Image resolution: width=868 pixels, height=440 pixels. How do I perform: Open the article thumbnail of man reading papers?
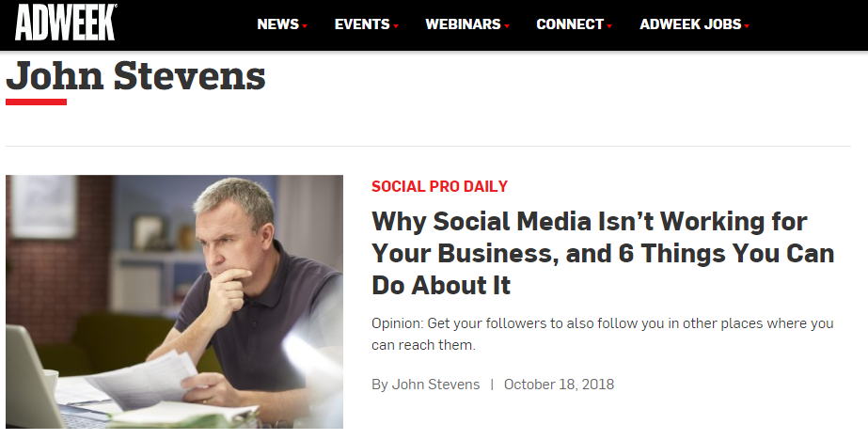[x=174, y=301]
